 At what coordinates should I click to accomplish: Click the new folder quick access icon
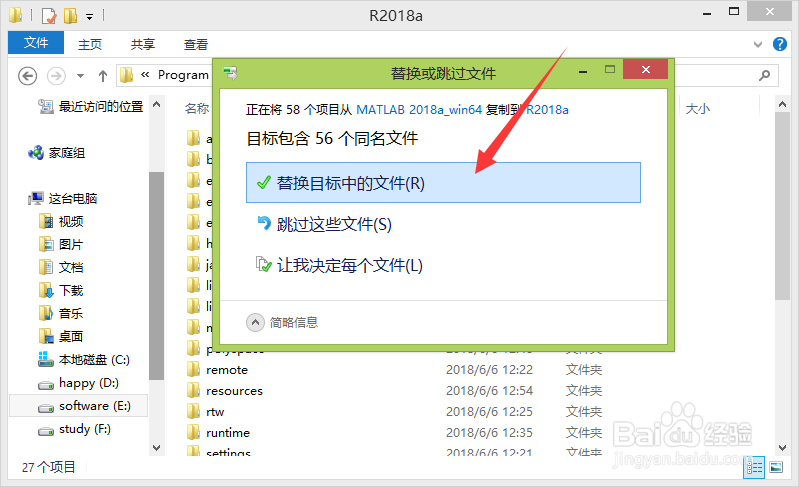(70, 16)
